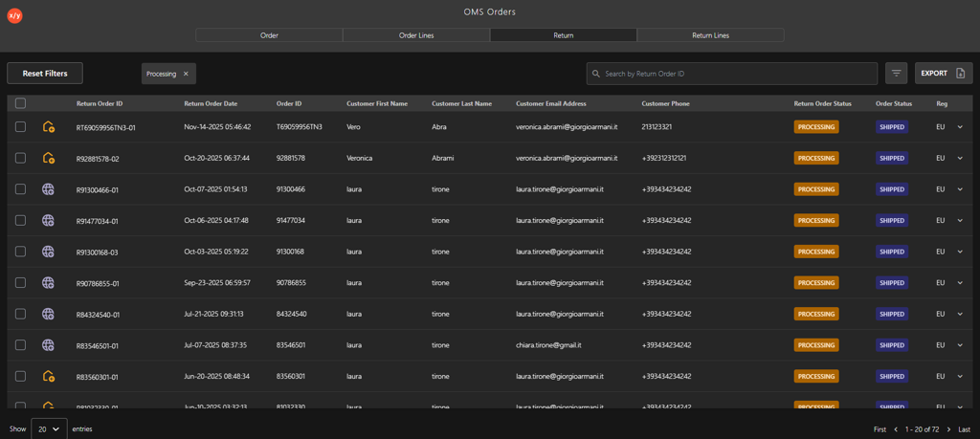Click email chiara.tirone@gmail.it
Viewport: 980px width, 439px height.
(x=550, y=344)
